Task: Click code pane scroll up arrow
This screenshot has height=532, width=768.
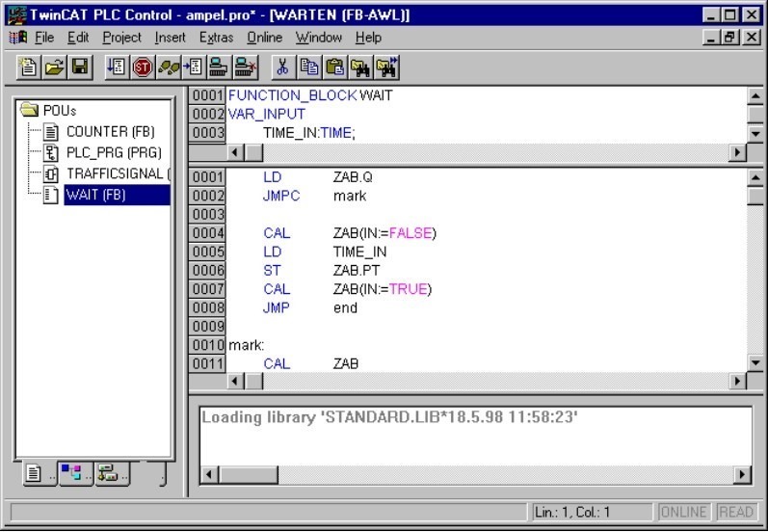Action: point(755,177)
